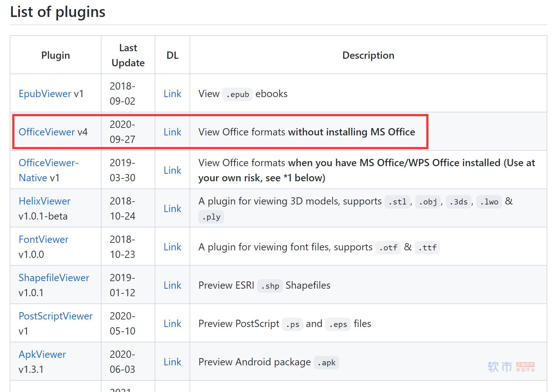Click the 'DL' column header
The height and width of the screenshot is (392, 552).
(173, 55)
